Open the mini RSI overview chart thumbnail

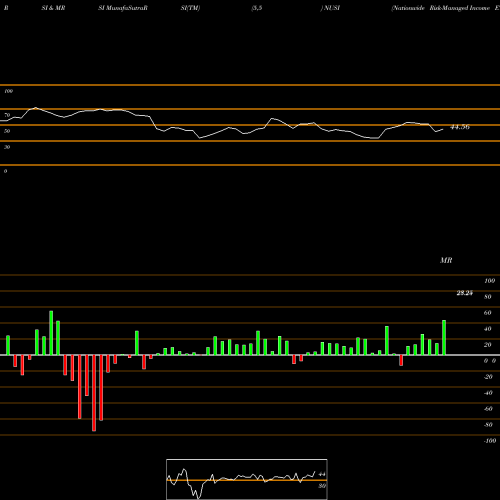[247, 479]
